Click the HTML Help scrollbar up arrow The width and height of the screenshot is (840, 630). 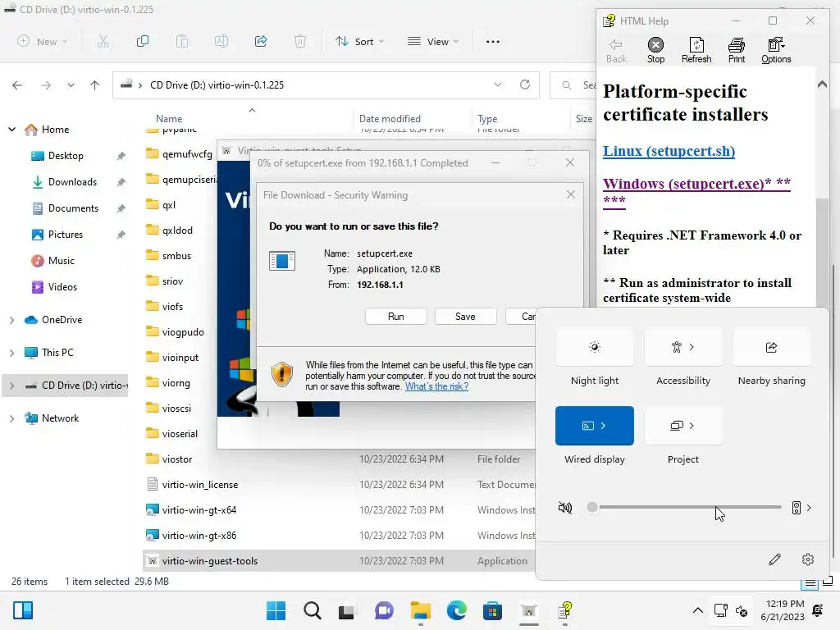pyautogui.click(x=822, y=84)
